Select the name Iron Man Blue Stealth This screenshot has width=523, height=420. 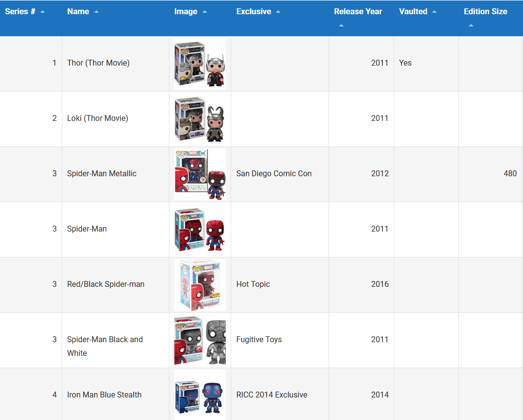click(x=104, y=395)
